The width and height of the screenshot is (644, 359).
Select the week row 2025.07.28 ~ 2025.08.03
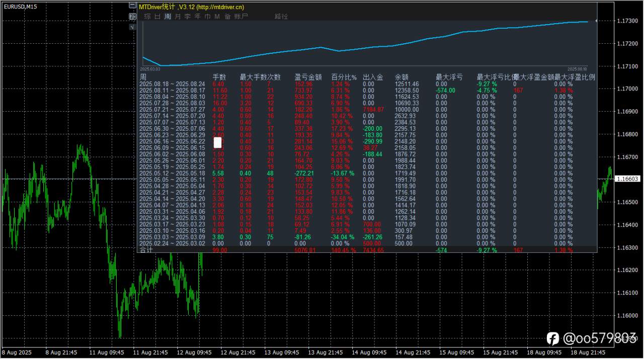pyautogui.click(x=367, y=103)
